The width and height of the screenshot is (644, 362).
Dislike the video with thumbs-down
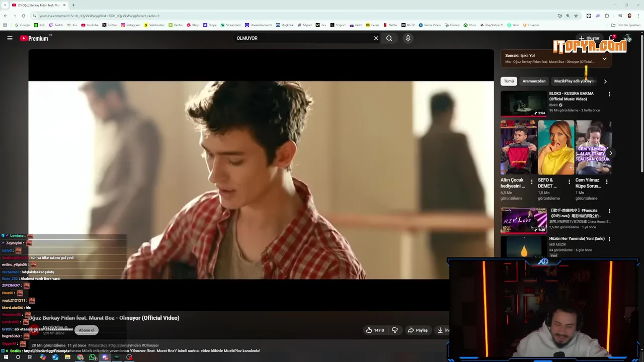pos(394,330)
